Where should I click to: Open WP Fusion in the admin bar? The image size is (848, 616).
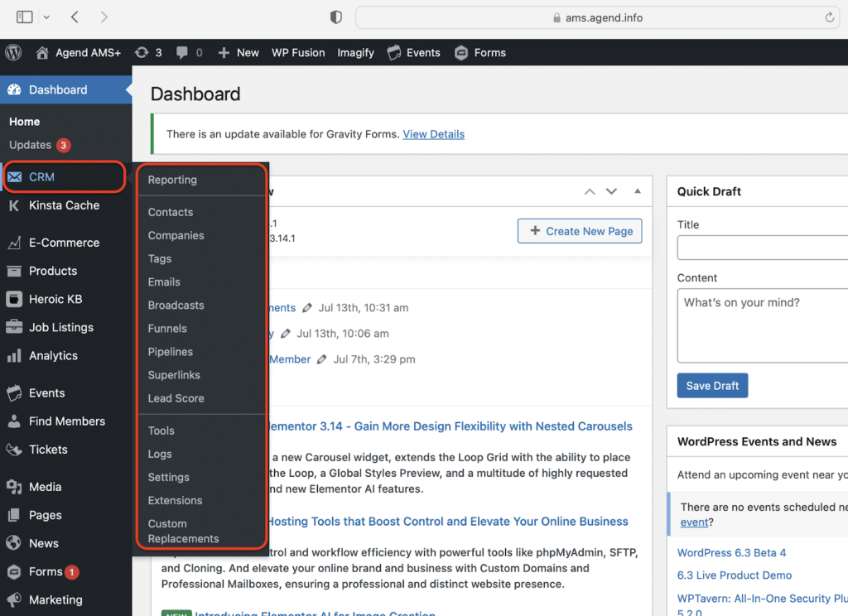click(x=298, y=52)
